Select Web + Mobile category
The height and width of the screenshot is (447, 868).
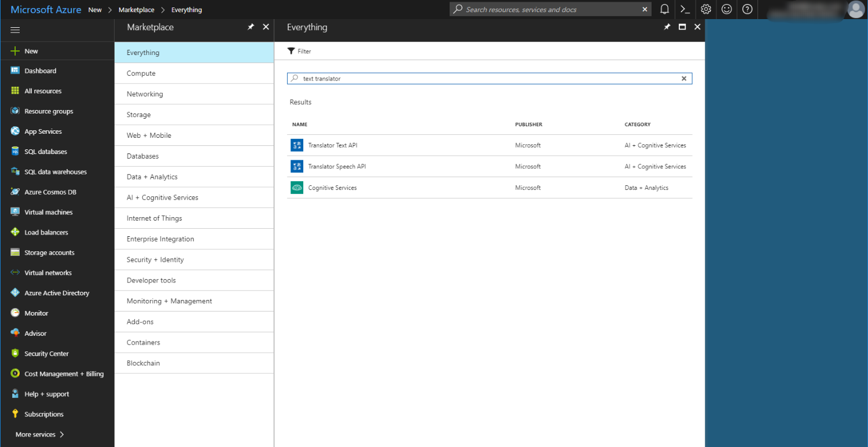[x=194, y=135]
